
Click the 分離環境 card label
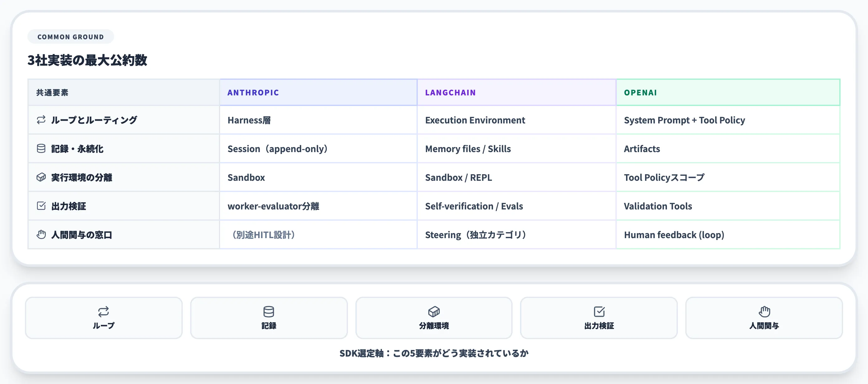point(434,326)
